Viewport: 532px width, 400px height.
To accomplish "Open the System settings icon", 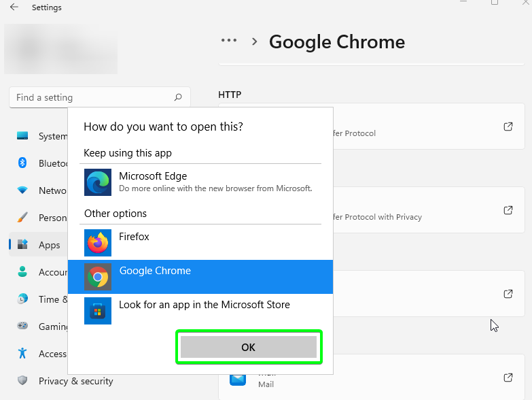I will (x=22, y=136).
